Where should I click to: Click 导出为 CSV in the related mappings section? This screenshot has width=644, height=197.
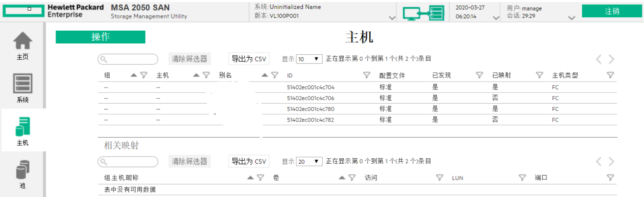point(249,161)
